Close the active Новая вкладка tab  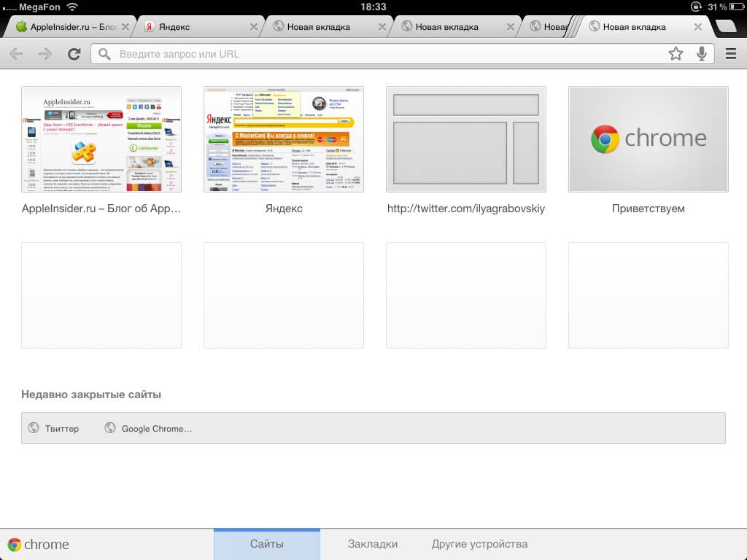click(698, 27)
